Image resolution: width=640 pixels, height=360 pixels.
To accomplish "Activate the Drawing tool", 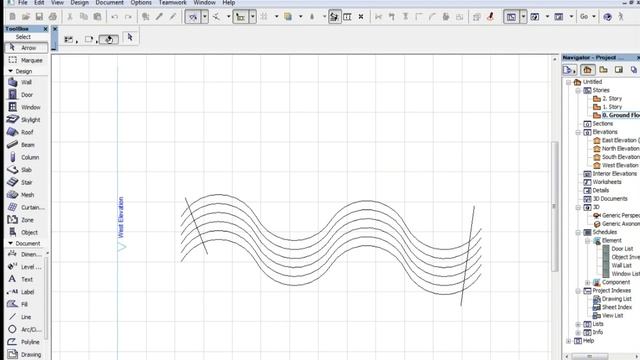I will click(x=25, y=354).
